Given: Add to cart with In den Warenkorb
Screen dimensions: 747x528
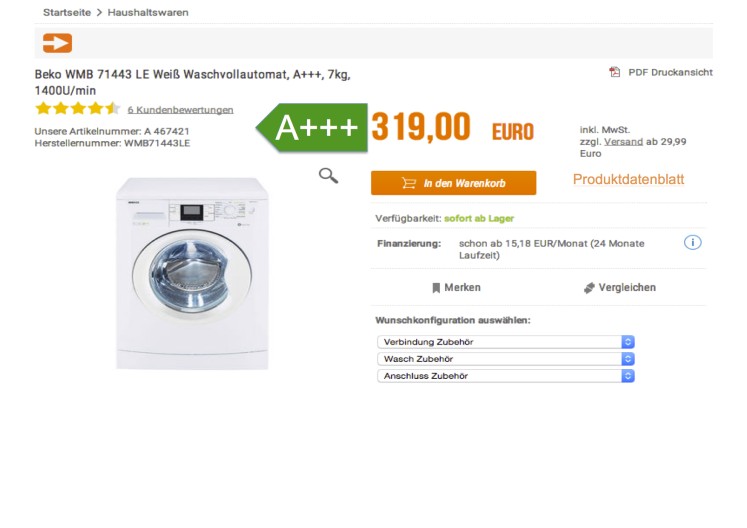Looking at the screenshot, I should pos(453,183).
